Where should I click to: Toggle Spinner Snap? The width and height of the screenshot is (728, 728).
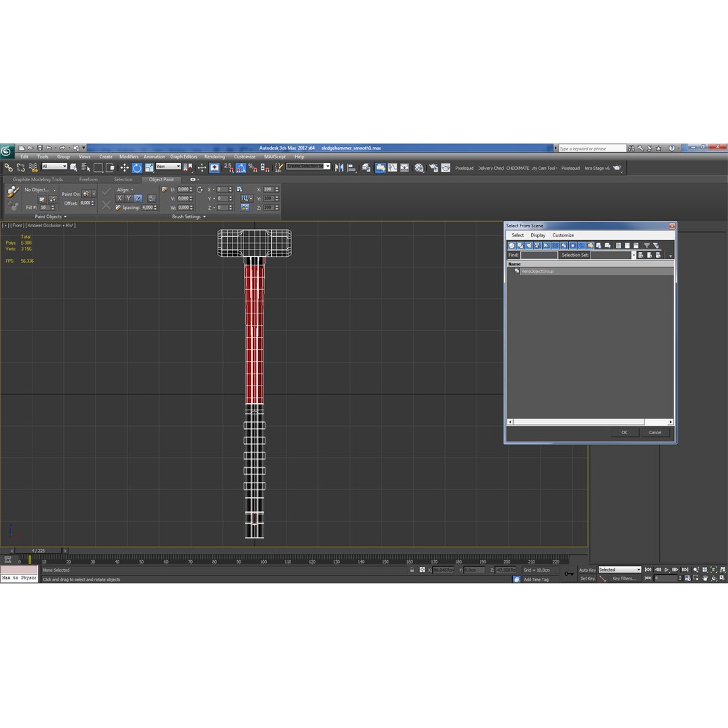coord(265,168)
